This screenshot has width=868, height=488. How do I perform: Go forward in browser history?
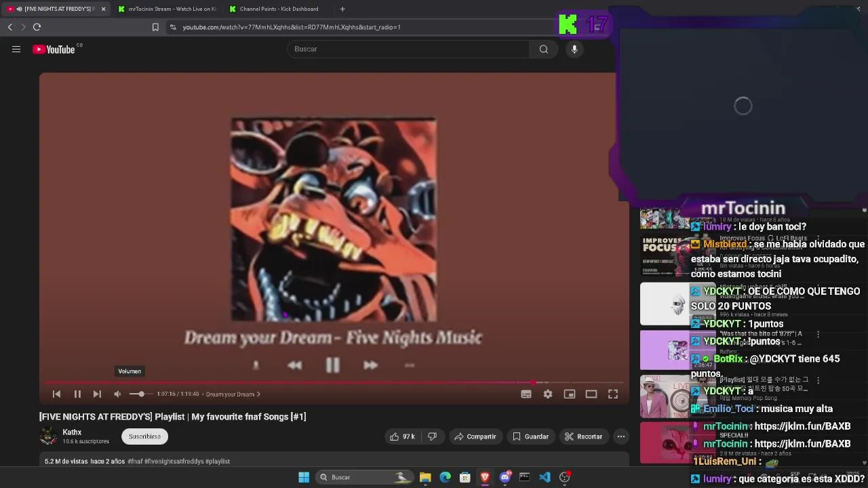(23, 27)
